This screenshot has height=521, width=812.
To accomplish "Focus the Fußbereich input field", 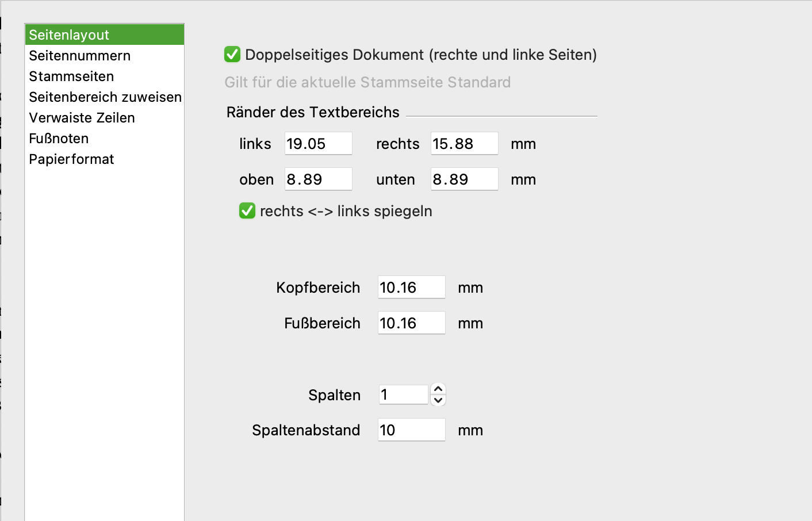I will click(411, 323).
